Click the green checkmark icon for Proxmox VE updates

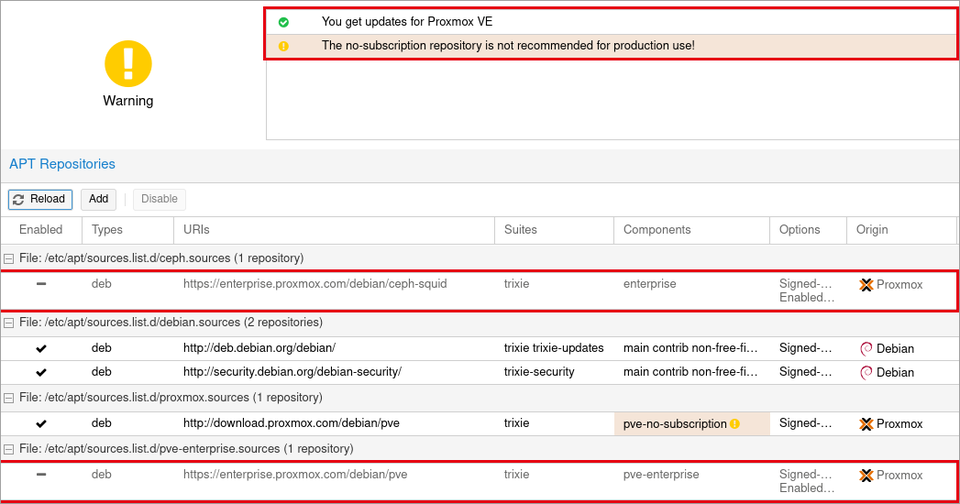(283, 22)
